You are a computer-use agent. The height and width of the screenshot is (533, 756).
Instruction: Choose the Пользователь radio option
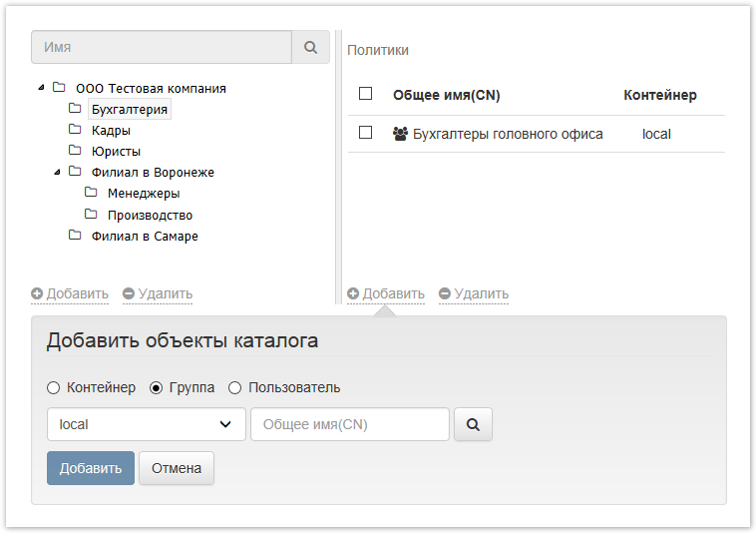(x=235, y=387)
